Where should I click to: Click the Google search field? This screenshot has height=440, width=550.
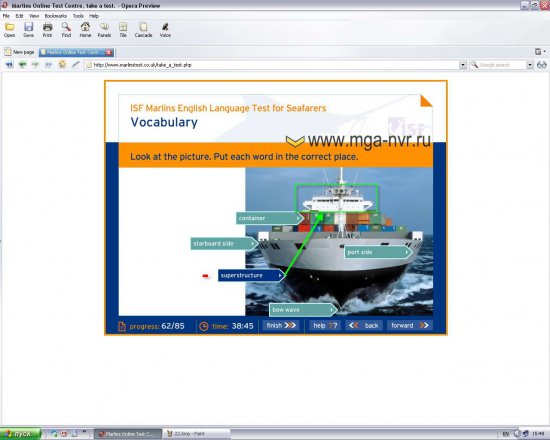pos(498,65)
